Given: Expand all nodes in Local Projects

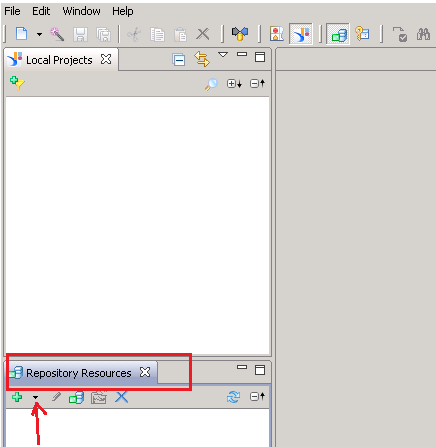Looking at the screenshot, I should [234, 84].
